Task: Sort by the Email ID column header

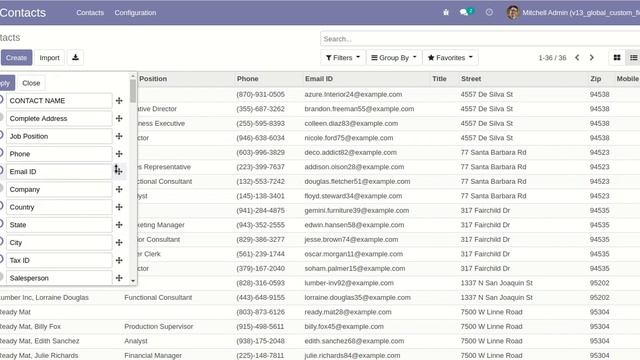Action: click(x=318, y=79)
